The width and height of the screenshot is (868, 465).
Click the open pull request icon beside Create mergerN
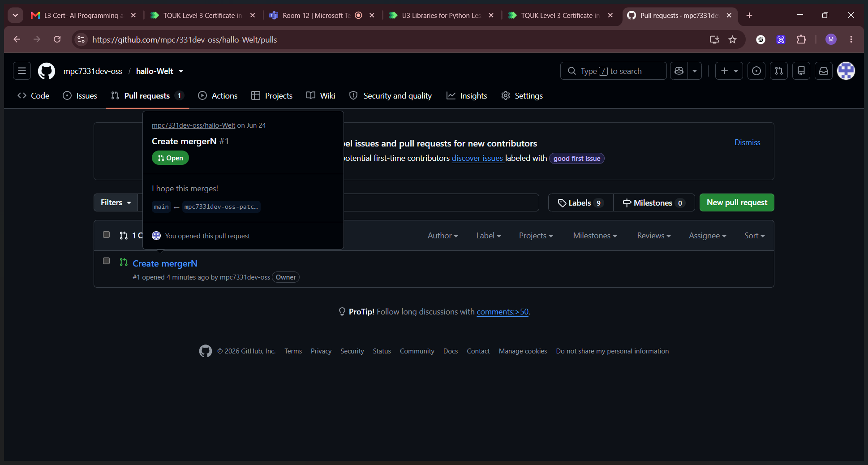124,263
